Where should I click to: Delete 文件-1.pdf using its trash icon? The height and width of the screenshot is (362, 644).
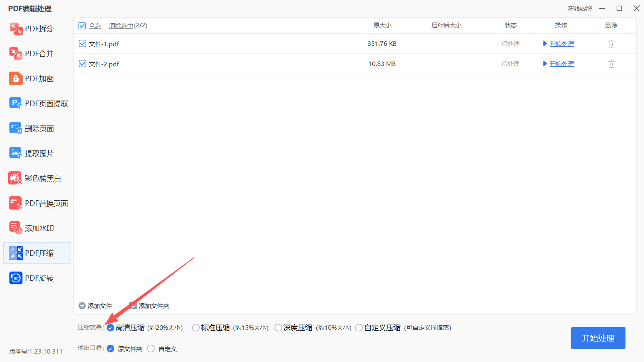point(611,44)
